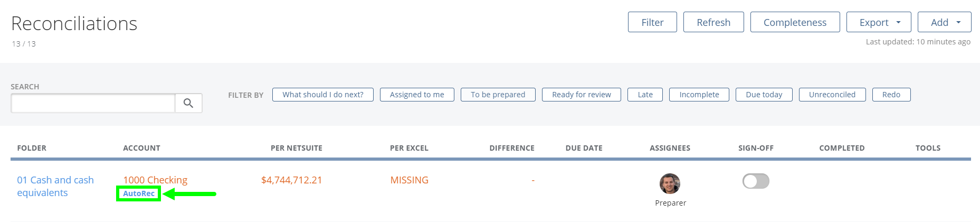
Task: Click into the search input field
Action: (93, 103)
